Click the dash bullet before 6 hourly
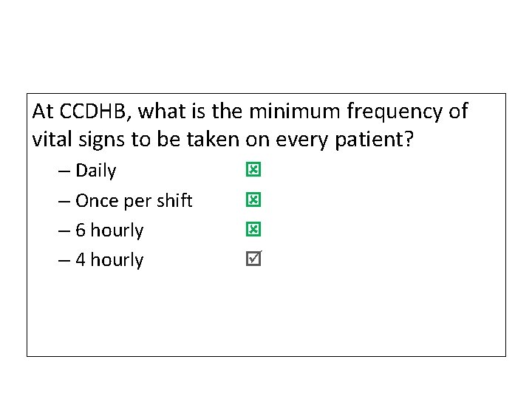 click(x=65, y=231)
